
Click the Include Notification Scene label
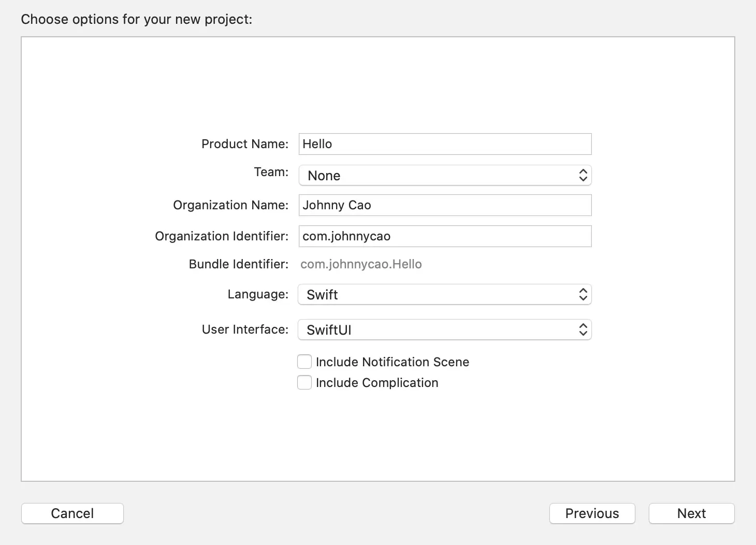click(392, 362)
